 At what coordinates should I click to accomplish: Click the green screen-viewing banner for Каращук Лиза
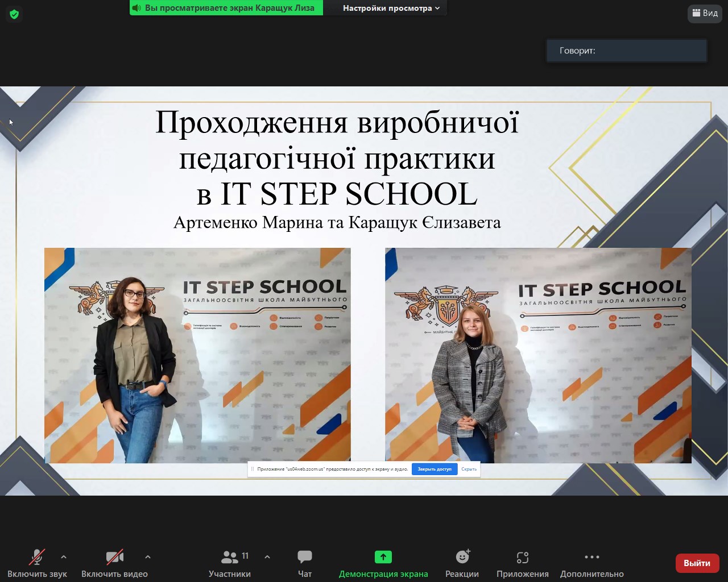[226, 8]
